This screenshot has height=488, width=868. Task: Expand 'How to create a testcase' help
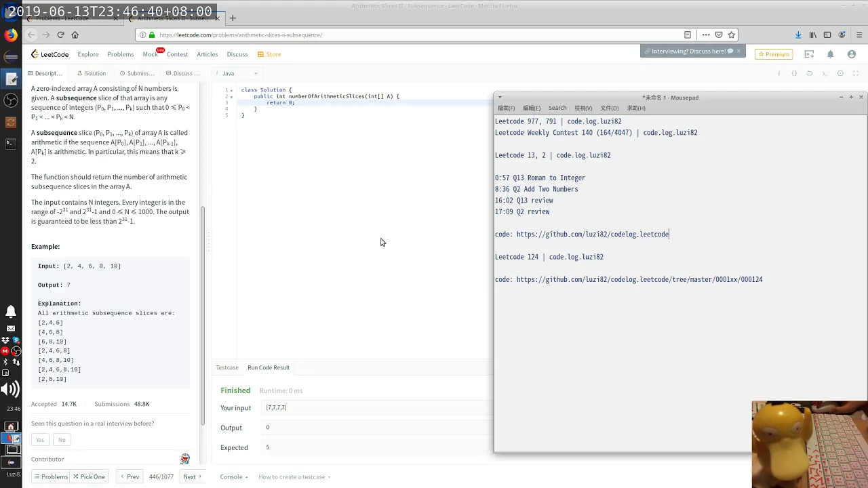294,476
